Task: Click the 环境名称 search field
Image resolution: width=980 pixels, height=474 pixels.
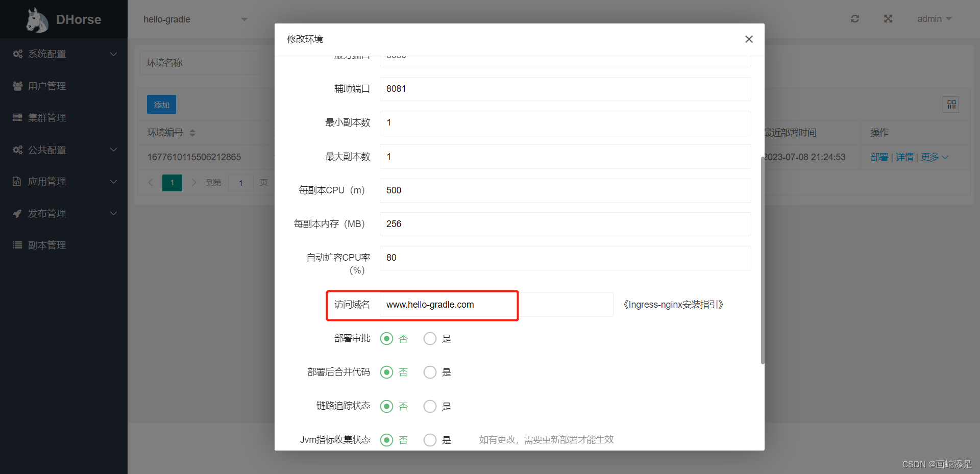Action: 200,63
